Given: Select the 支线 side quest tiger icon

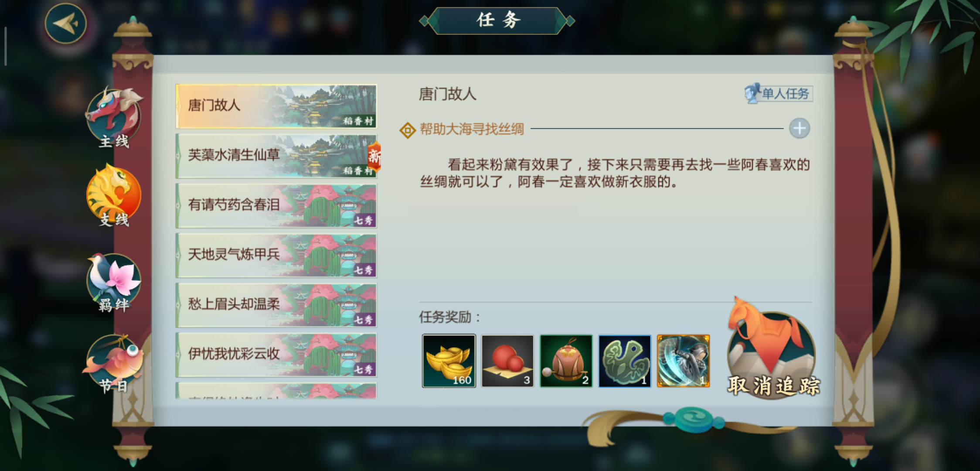Looking at the screenshot, I should [x=114, y=196].
